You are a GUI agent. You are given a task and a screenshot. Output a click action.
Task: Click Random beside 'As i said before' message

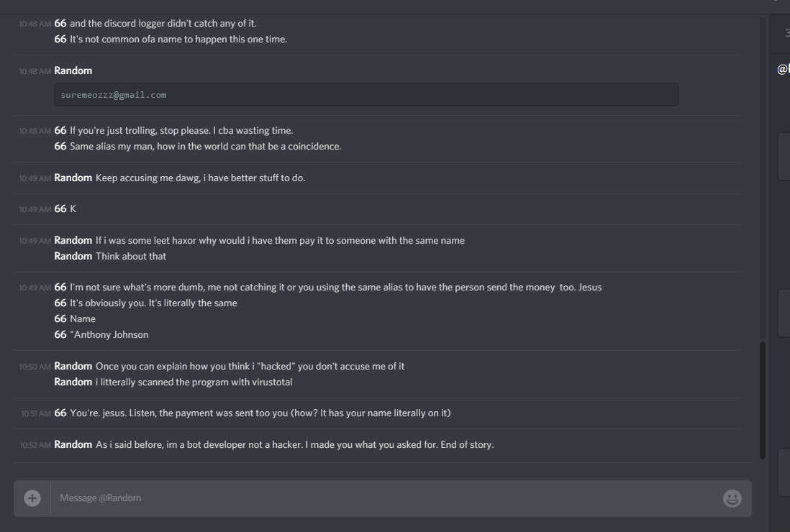pyautogui.click(x=73, y=444)
